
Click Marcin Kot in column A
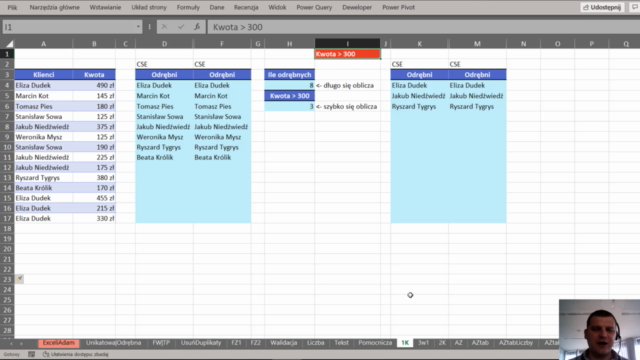tap(44, 96)
